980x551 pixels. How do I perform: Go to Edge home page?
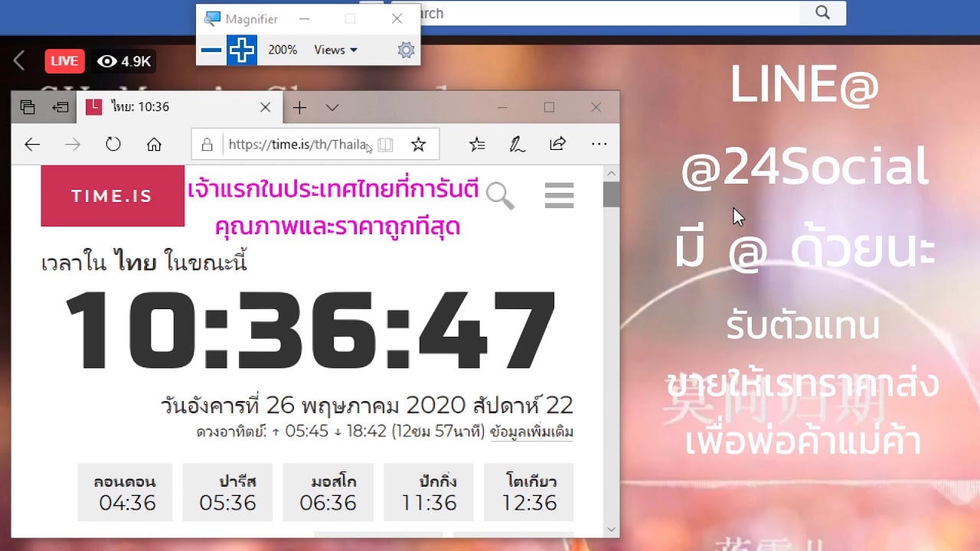[x=154, y=144]
